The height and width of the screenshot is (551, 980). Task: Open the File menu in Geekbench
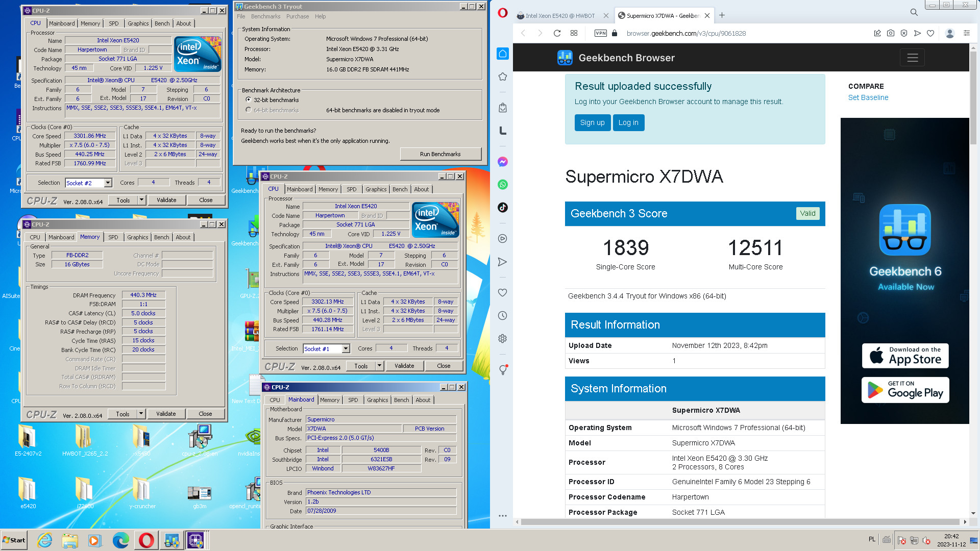[x=241, y=16]
